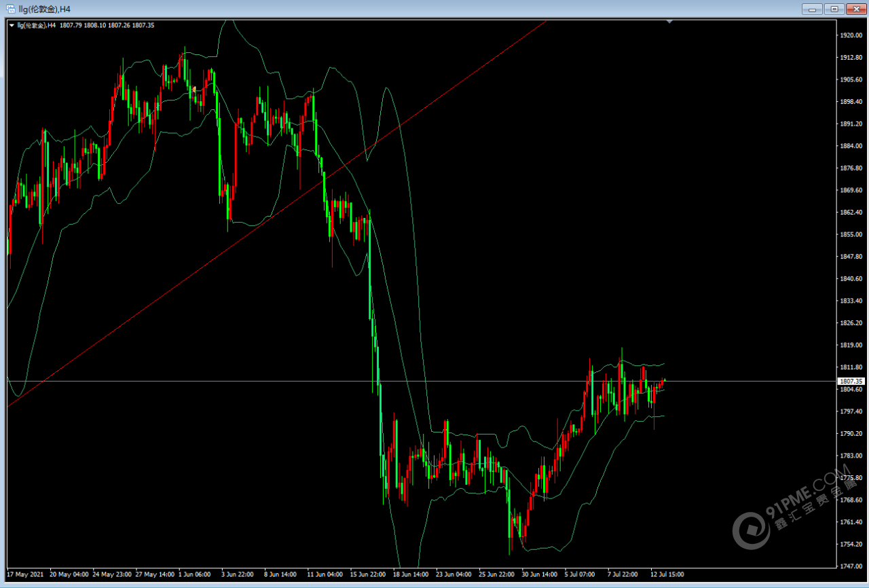Click the 1768.60 price axis label
The image size is (869, 588).
coord(851,500)
